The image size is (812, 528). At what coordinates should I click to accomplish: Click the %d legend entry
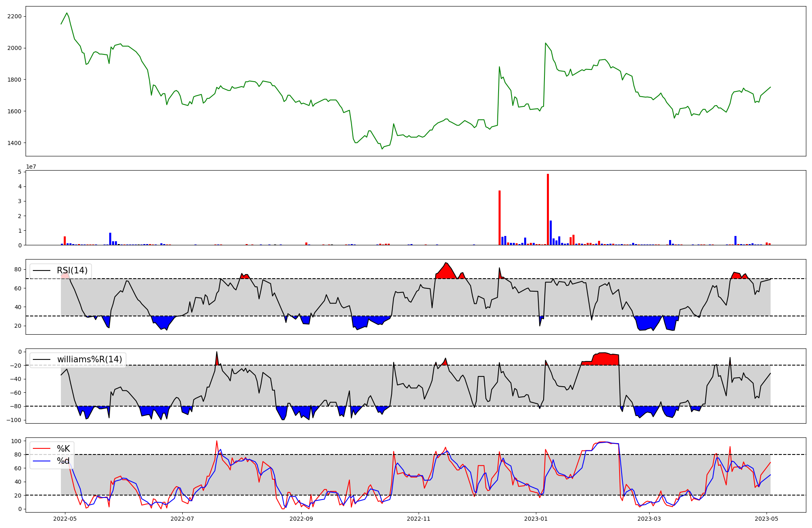(63, 461)
